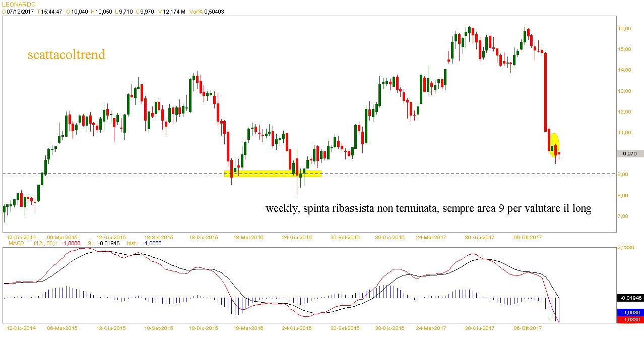Screen dimensions: 644x337
Task: Click 12-Dic-2014 on the upper date axis
Action: tap(21, 237)
